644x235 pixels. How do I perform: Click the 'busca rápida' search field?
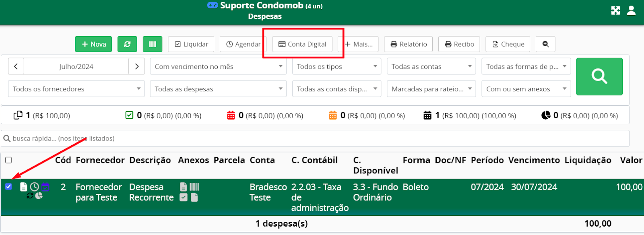315,138
